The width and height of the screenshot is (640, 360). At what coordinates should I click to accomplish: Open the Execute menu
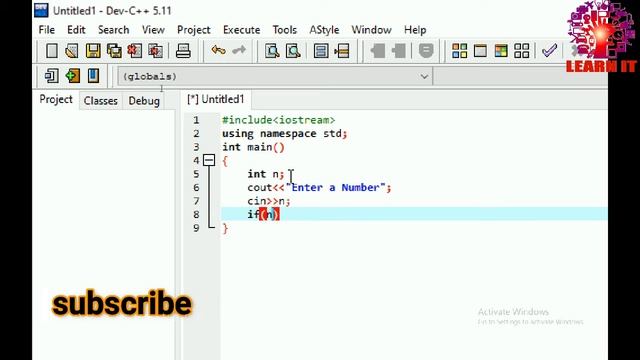pos(242,30)
